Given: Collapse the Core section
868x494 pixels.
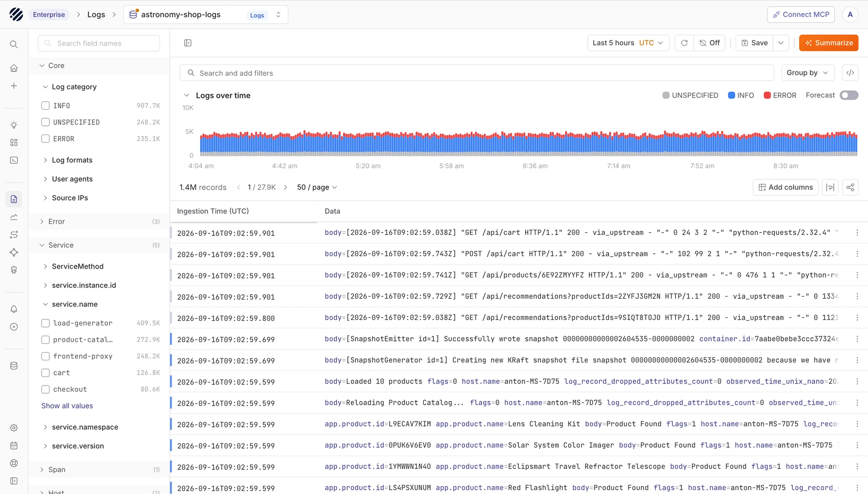Looking at the screenshot, I should 42,66.
